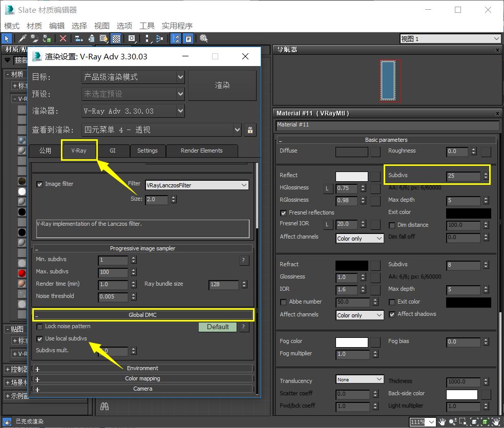Click the red X delete selected icon

(63, 38)
